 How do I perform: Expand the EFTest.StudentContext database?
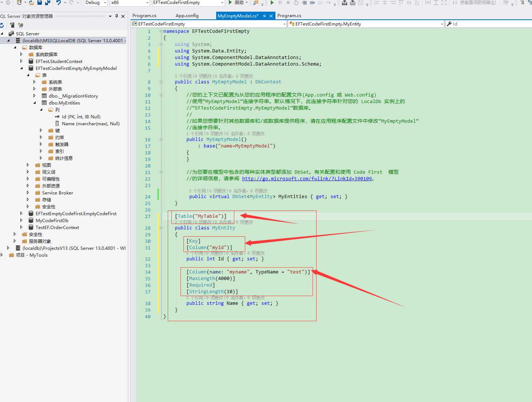coord(21,61)
